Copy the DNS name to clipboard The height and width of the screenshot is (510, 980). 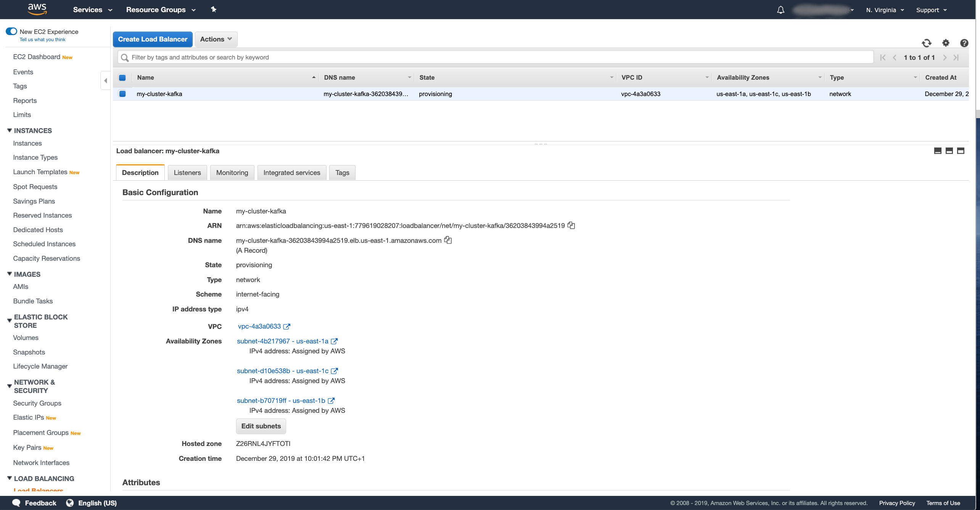tap(448, 240)
